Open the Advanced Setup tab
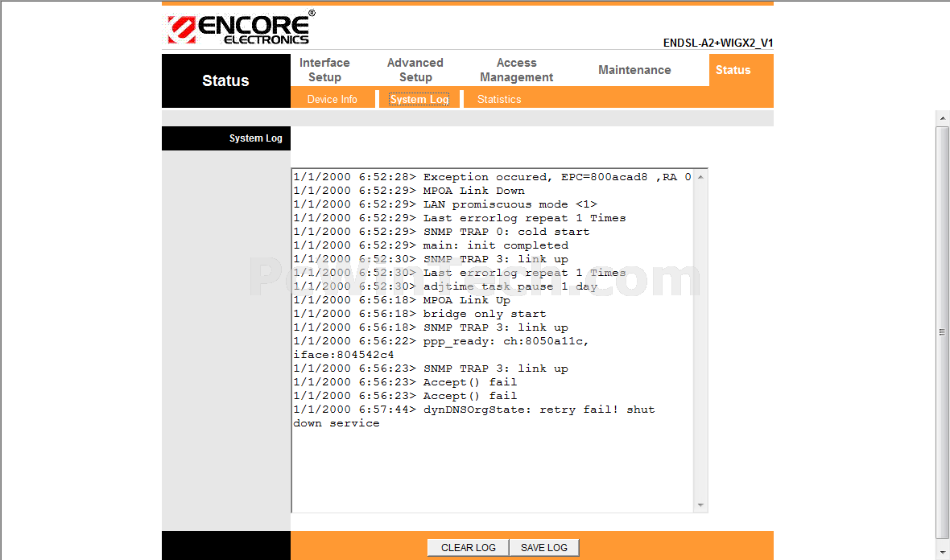 click(415, 70)
